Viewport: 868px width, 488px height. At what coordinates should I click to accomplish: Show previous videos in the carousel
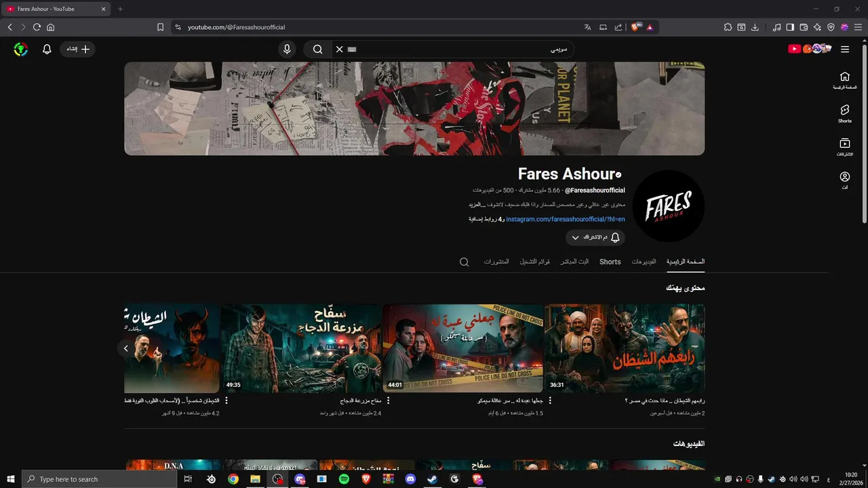tap(125, 348)
